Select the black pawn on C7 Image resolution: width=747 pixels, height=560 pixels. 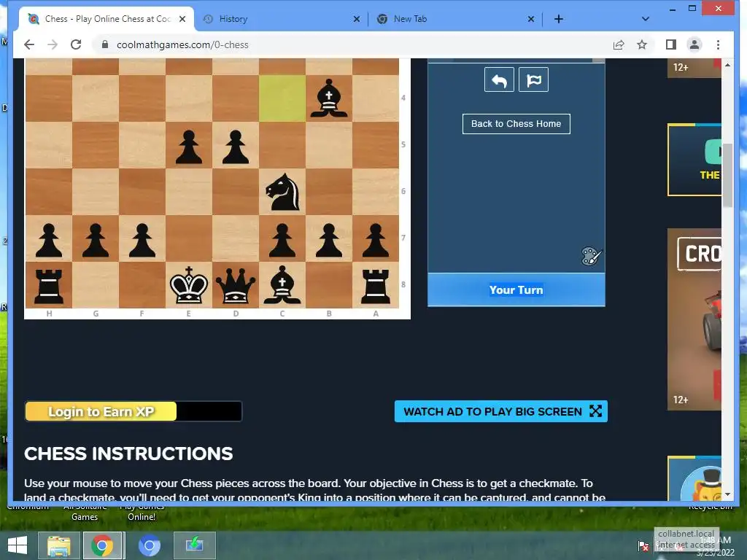click(x=282, y=240)
